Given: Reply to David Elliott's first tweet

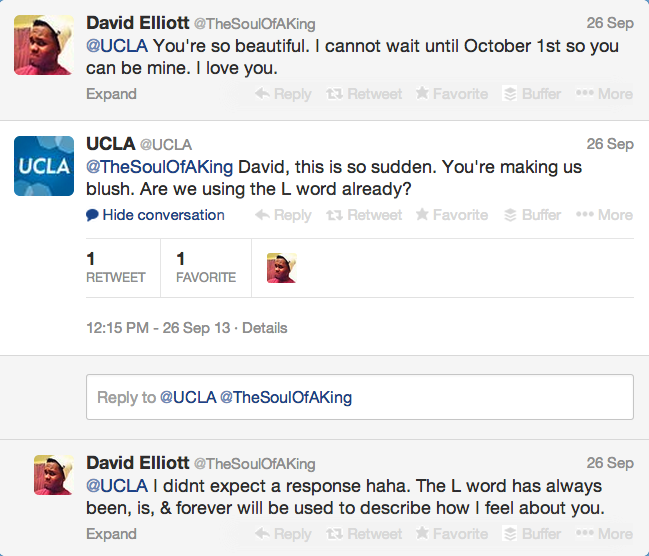Looking at the screenshot, I should [x=283, y=94].
